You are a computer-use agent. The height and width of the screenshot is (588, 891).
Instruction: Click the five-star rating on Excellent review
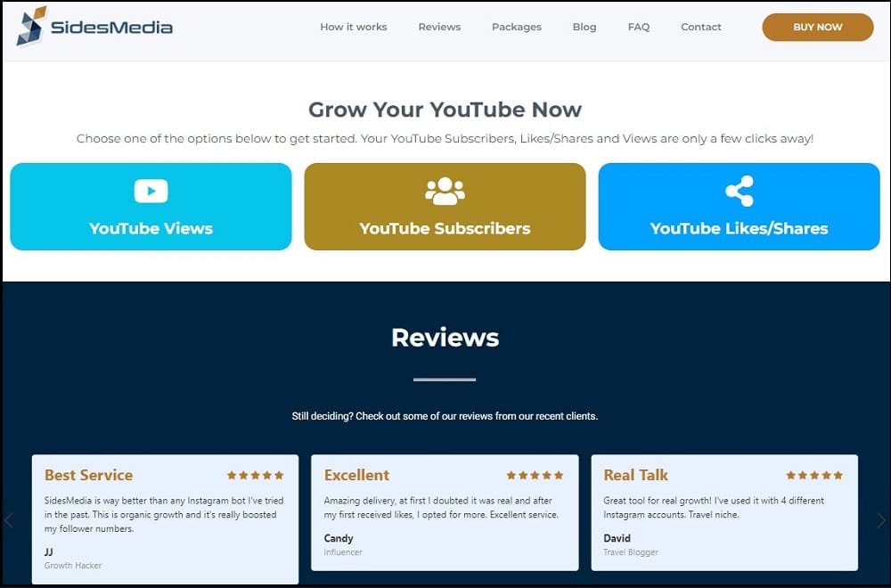pyautogui.click(x=535, y=475)
